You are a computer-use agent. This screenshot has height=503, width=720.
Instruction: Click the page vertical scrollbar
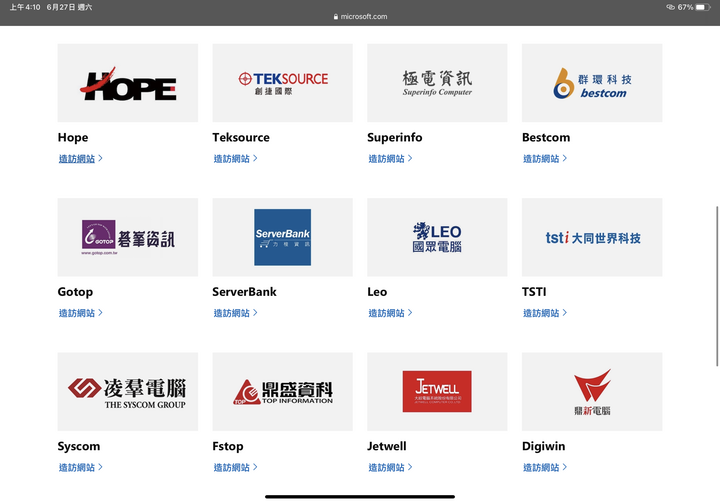pyautogui.click(x=717, y=286)
